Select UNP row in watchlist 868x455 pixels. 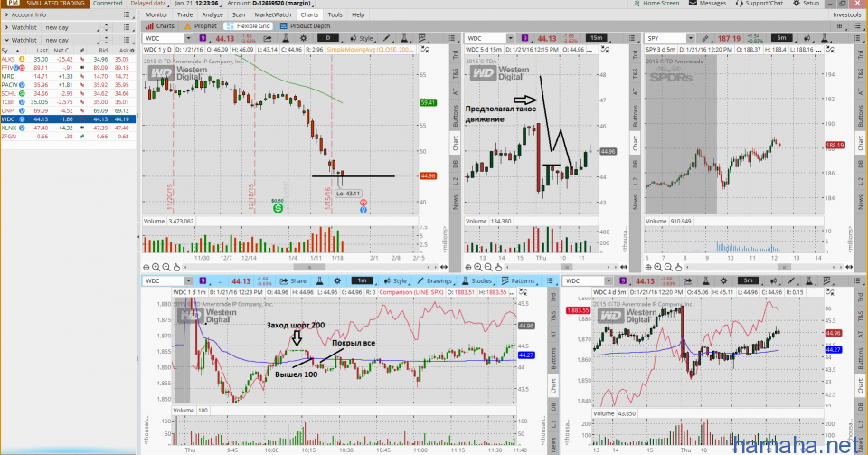68,110
